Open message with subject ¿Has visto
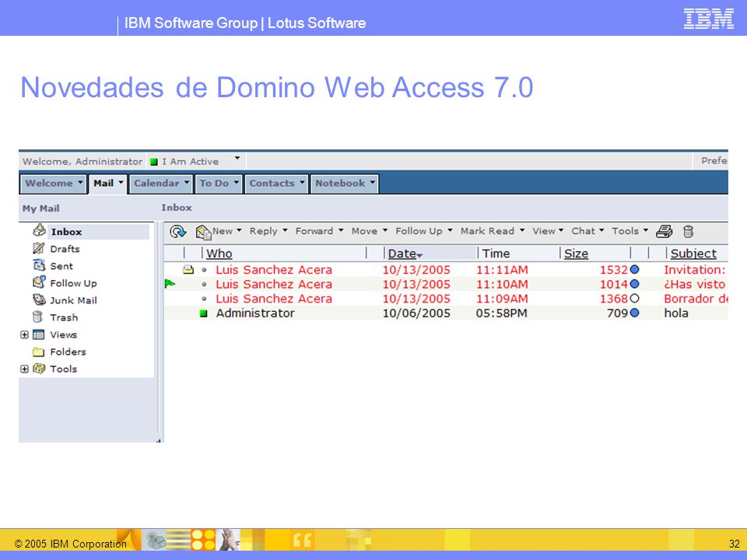Screen dimensions: 747x560 click(695, 285)
